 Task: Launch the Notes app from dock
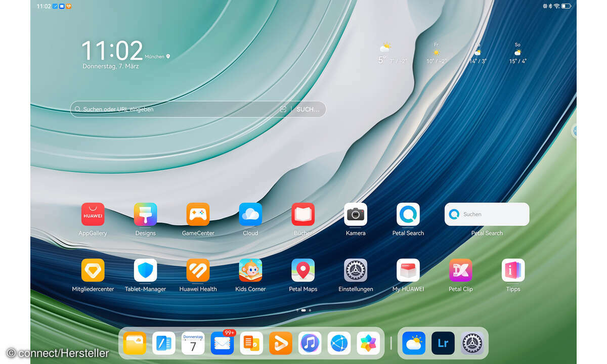163,343
